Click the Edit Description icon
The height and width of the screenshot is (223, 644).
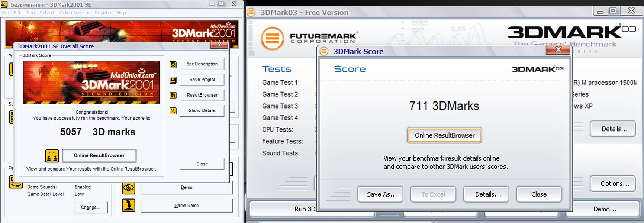173,65
